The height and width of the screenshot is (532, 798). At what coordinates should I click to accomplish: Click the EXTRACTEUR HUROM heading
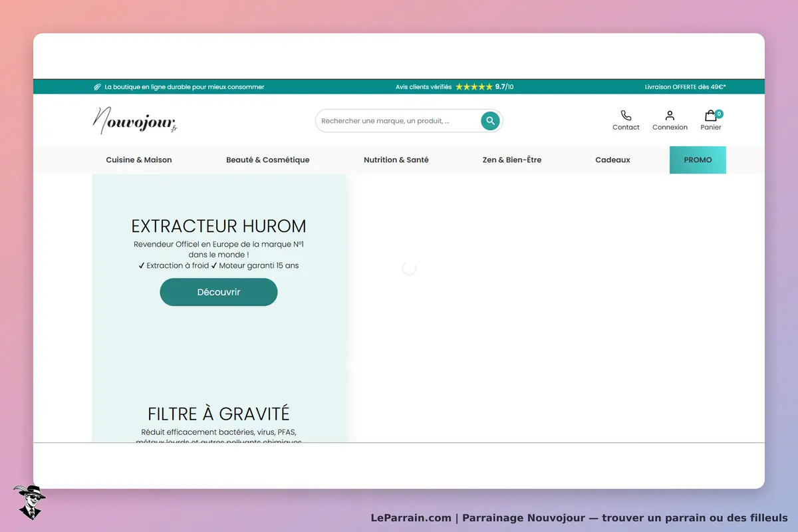tap(219, 226)
